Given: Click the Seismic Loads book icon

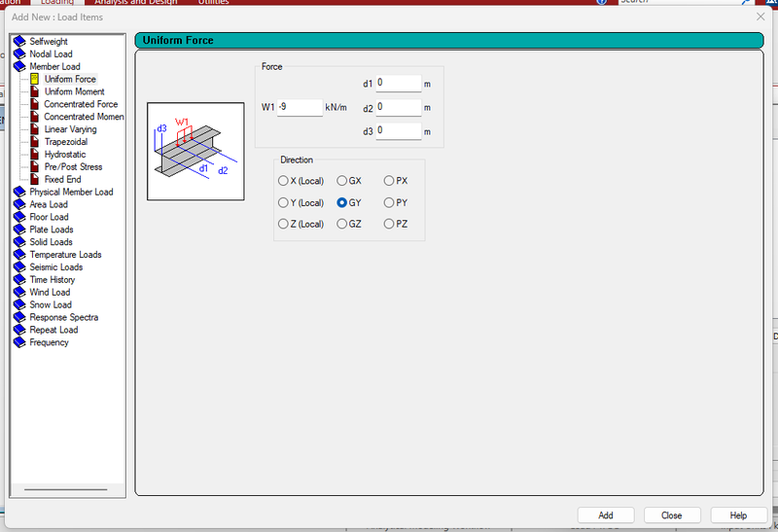Looking at the screenshot, I should 19,267.
